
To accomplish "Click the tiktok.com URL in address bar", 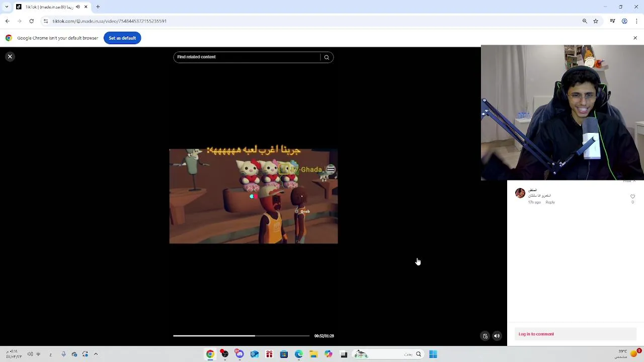I will [x=110, y=21].
